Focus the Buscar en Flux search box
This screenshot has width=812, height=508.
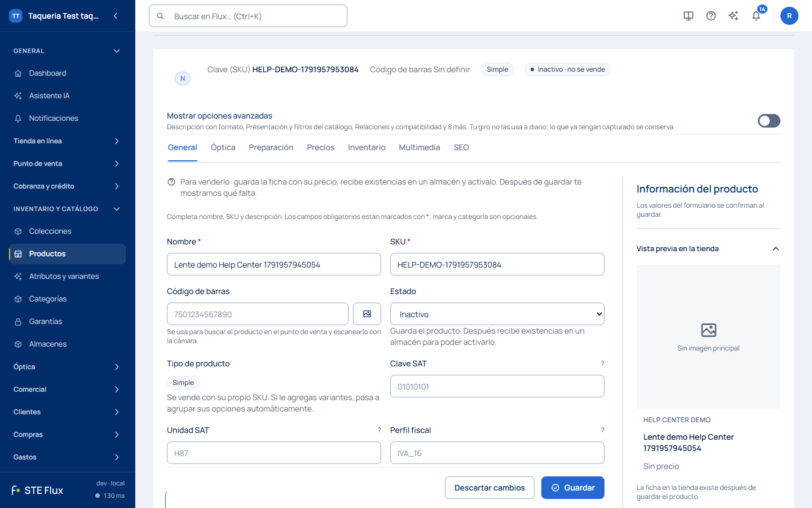pos(248,16)
